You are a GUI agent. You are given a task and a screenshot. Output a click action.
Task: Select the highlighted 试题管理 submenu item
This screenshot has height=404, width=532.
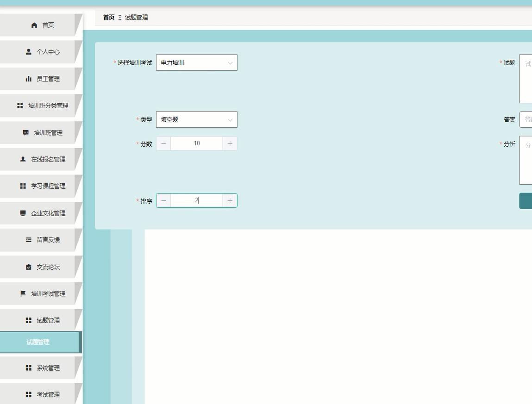coord(41,342)
